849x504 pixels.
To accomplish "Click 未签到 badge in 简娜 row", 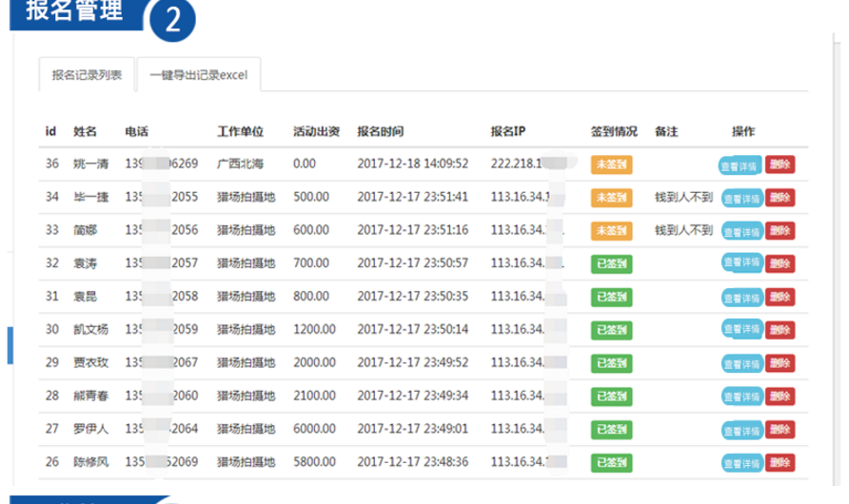I will [611, 231].
